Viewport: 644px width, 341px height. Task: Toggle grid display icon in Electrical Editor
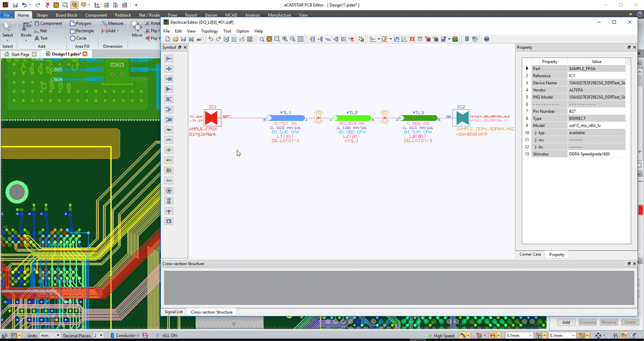300,39
